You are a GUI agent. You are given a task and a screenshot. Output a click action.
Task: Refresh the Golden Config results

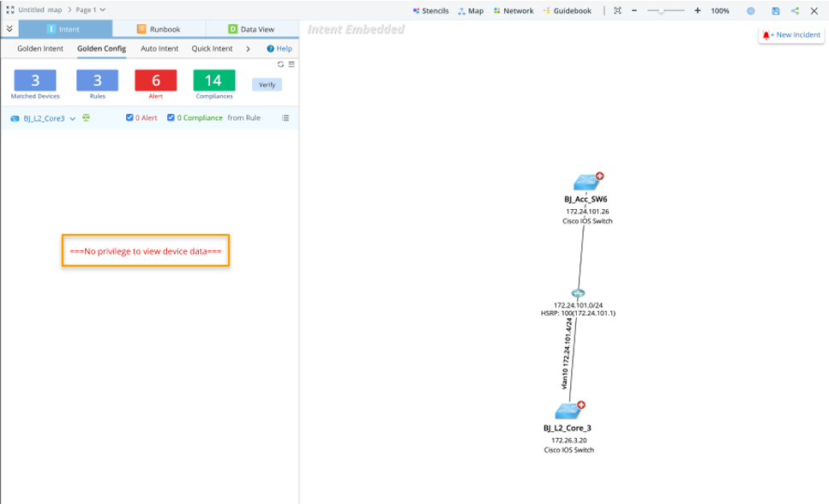coord(280,64)
